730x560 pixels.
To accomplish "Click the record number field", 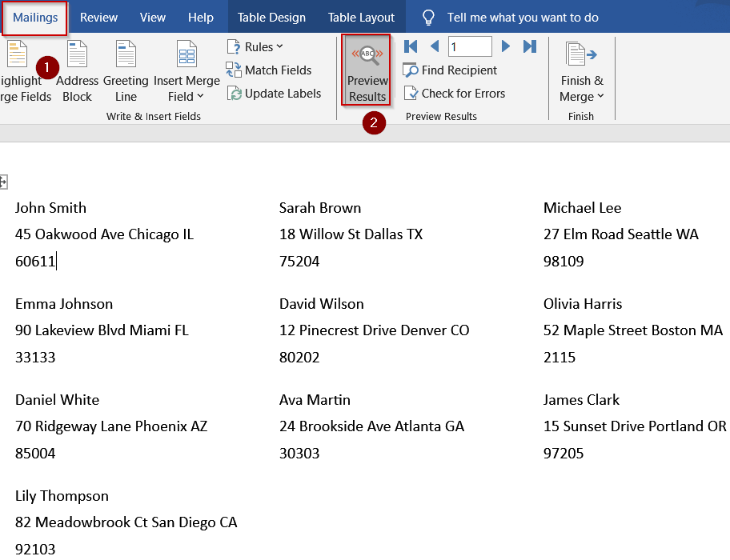I will click(470, 46).
